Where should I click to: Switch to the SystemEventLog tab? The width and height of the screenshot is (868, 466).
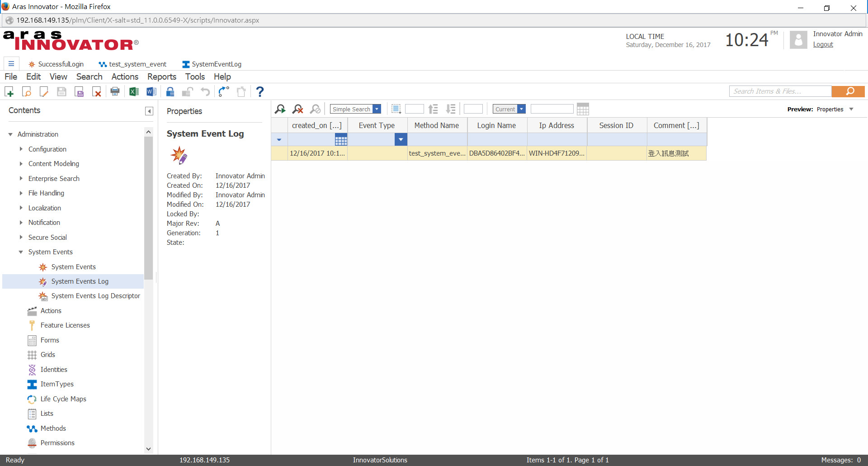212,64
